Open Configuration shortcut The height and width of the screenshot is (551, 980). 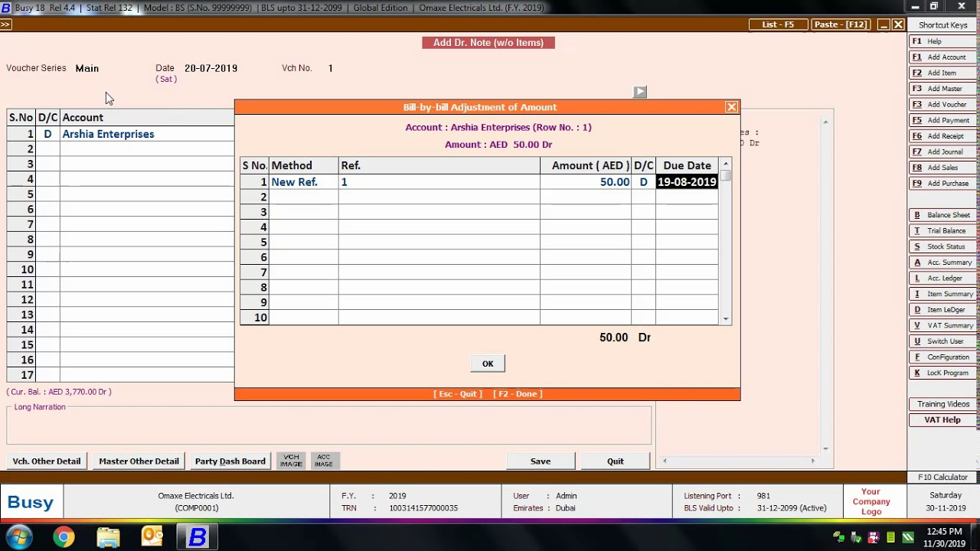coord(942,357)
